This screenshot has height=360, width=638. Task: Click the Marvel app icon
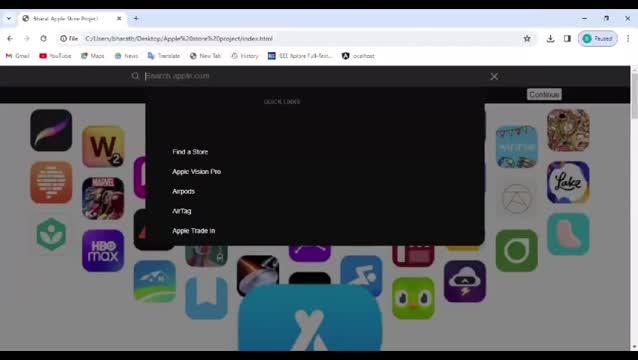click(103, 198)
